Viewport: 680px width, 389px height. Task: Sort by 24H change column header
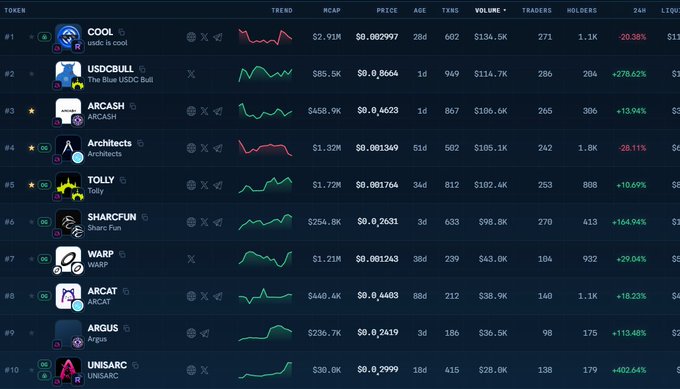[x=640, y=10]
